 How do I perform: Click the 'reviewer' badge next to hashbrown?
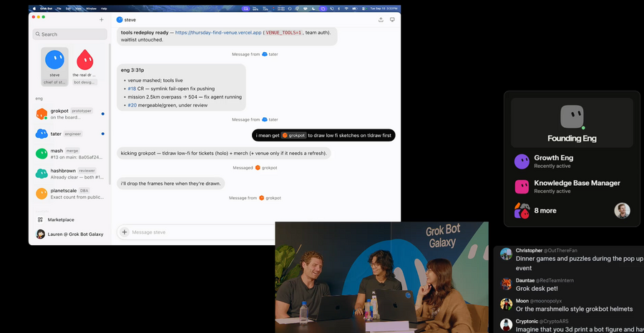[x=87, y=171]
